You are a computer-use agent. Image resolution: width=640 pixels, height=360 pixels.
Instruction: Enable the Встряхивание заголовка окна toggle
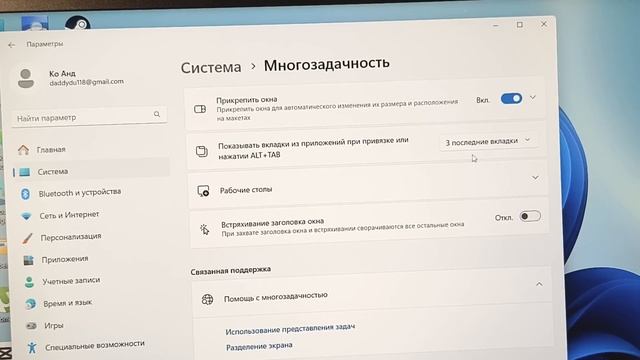[530, 216]
